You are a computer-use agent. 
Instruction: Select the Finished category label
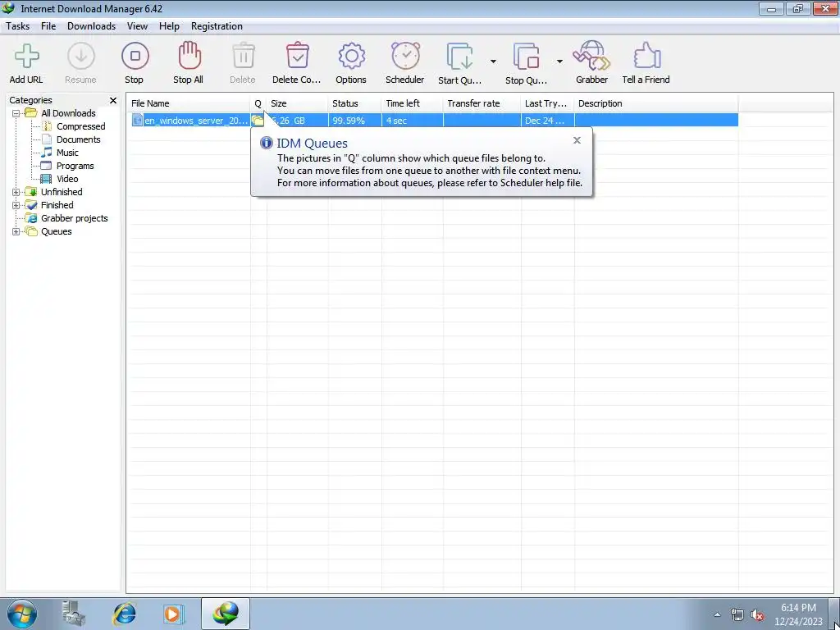pos(57,205)
